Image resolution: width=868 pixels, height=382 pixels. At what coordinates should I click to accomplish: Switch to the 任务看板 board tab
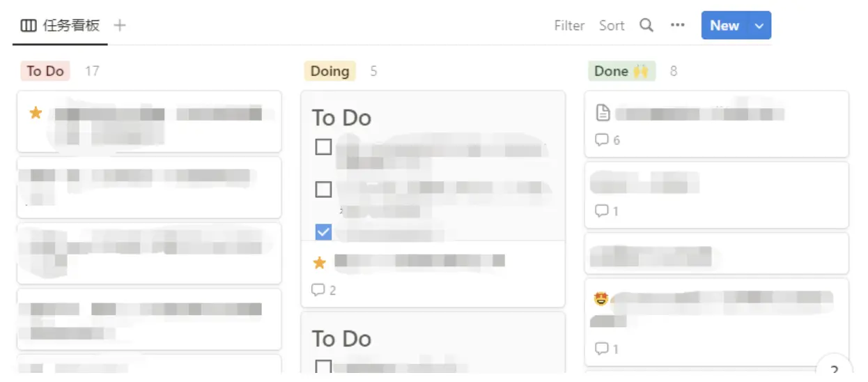click(61, 26)
